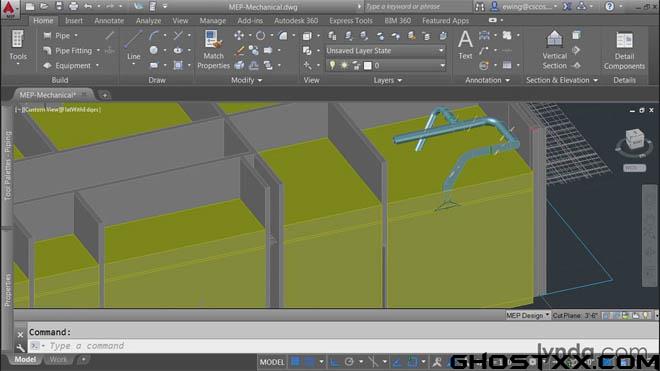Expand the Layers panel flyout
660x371 pixels.
click(x=388, y=80)
